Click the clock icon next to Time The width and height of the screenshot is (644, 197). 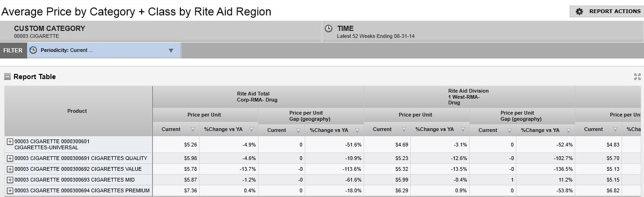329,29
